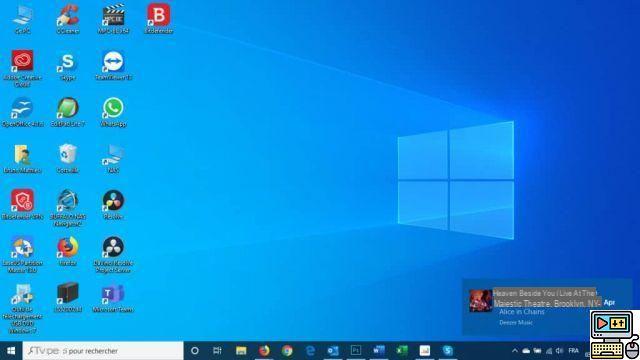The image size is (640, 360).
Task: Open the CCleaner desktop shortcut
Action: coord(68,18)
